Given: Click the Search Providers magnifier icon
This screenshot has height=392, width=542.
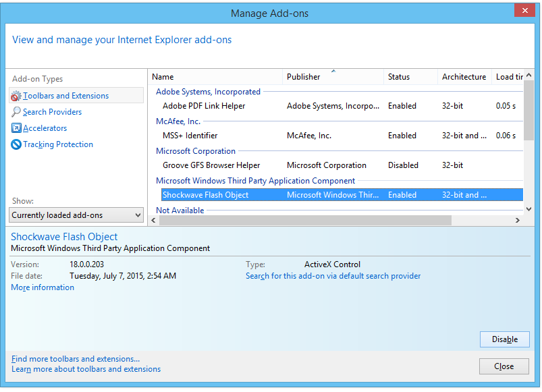Looking at the screenshot, I should pos(16,111).
